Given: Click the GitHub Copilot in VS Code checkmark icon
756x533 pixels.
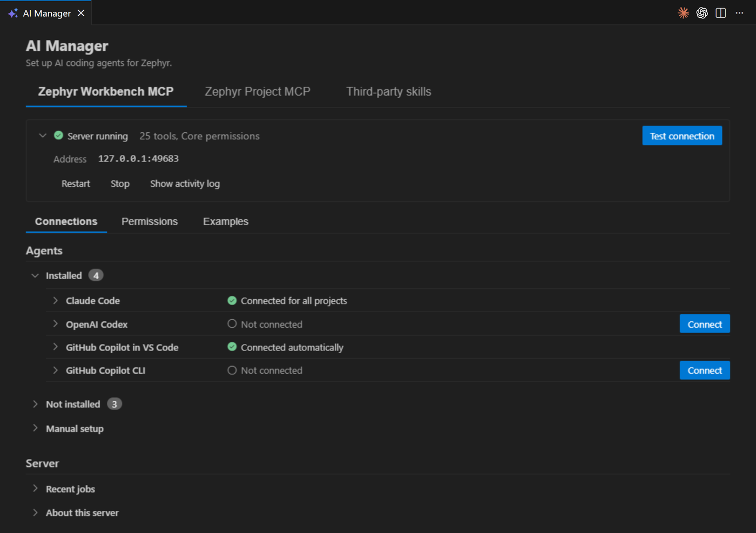Looking at the screenshot, I should pos(232,347).
